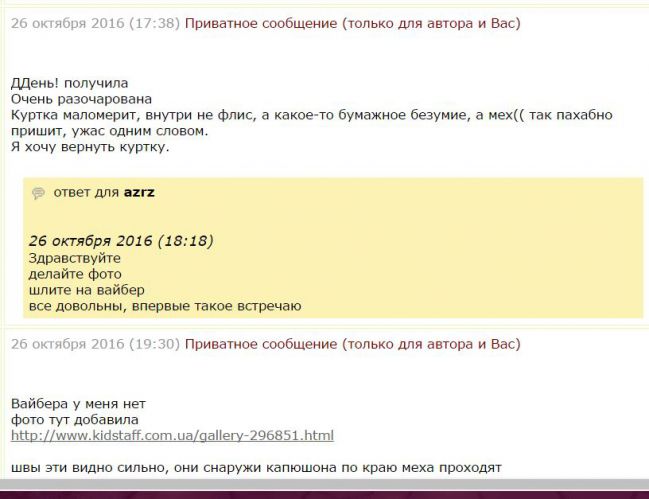
Task: Click 'Здравствуйте' in the yellow reply box
Action: pyautogui.click(x=75, y=258)
